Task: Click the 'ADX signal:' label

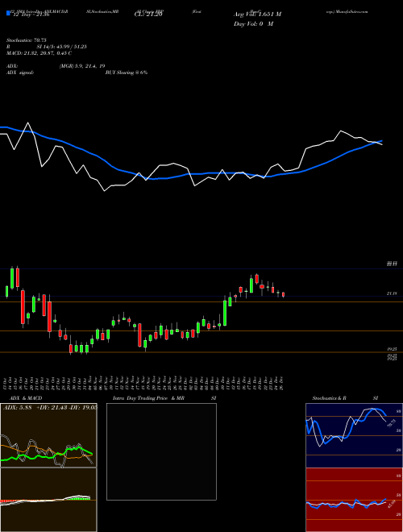Action: (x=20, y=73)
